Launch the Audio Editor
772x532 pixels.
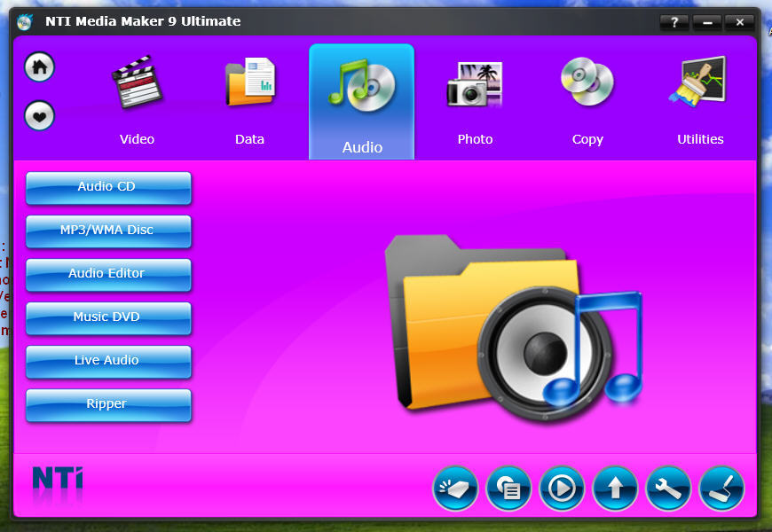click(108, 274)
